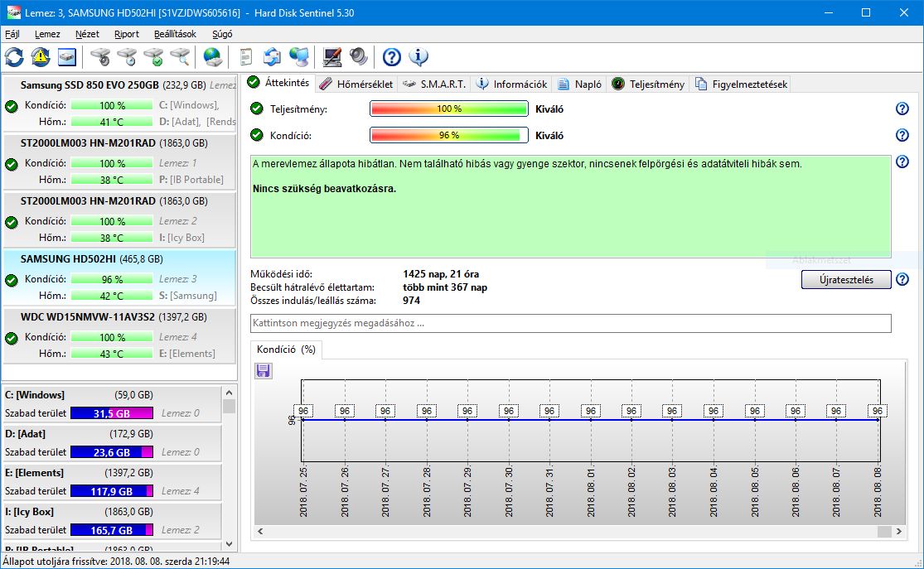This screenshot has width=924, height=569.
Task: Click the Újratesztelés button
Action: [846, 279]
